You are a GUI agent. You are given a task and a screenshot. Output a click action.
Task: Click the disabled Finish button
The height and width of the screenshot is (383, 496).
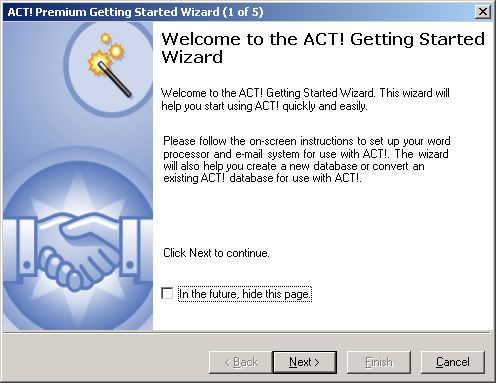pyautogui.click(x=379, y=362)
